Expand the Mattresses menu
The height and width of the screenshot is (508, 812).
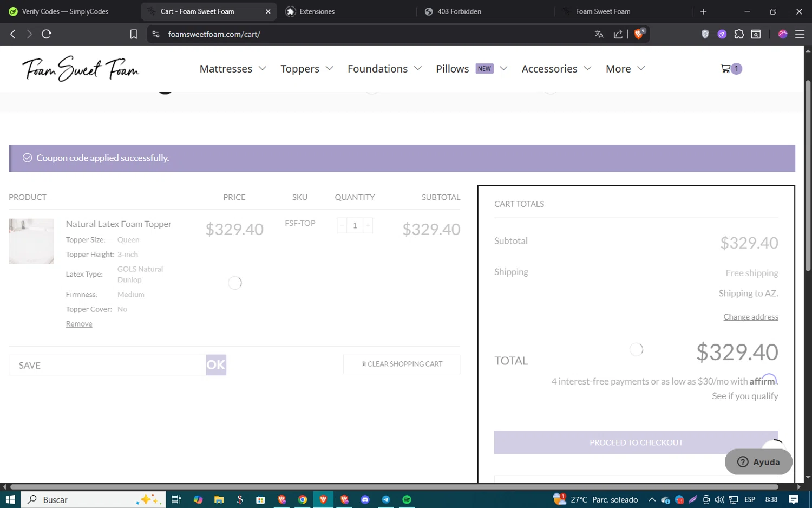click(233, 69)
